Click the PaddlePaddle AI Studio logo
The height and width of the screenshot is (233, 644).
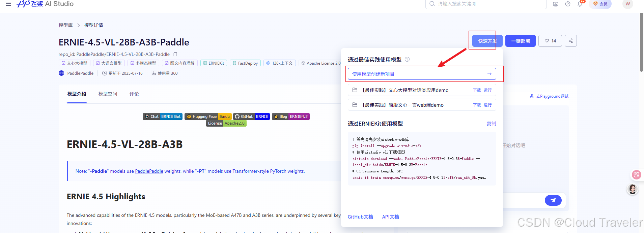[x=45, y=4]
